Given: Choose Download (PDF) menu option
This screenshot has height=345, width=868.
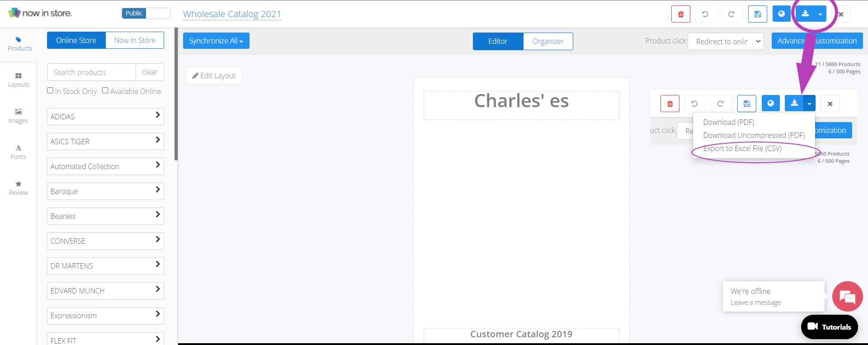Looking at the screenshot, I should [x=729, y=122].
